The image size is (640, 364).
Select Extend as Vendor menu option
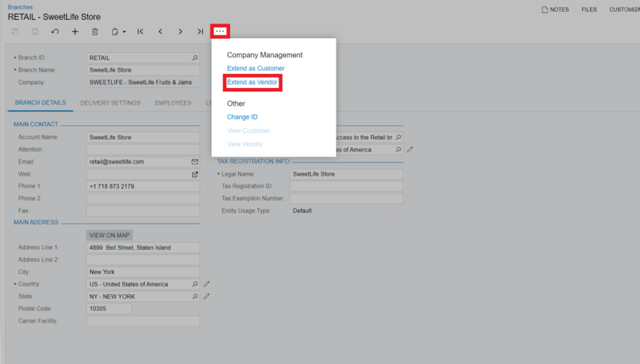point(252,82)
